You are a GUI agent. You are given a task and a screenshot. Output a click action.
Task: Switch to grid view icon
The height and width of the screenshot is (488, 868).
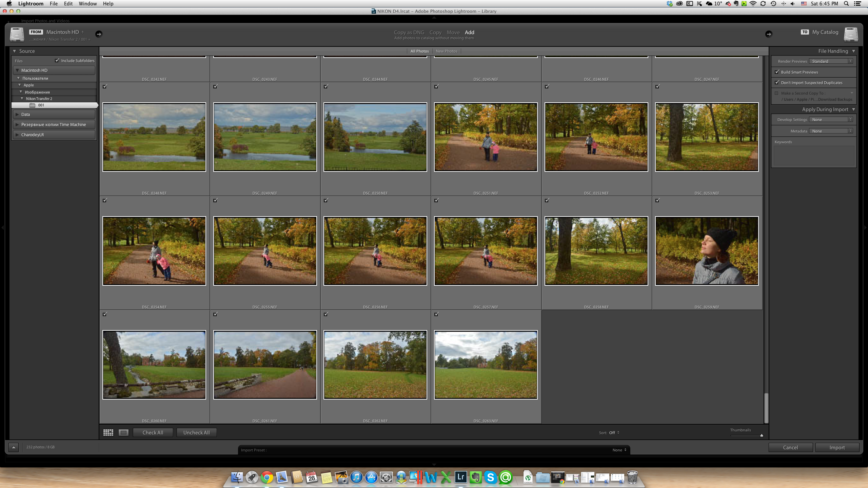coord(108,432)
